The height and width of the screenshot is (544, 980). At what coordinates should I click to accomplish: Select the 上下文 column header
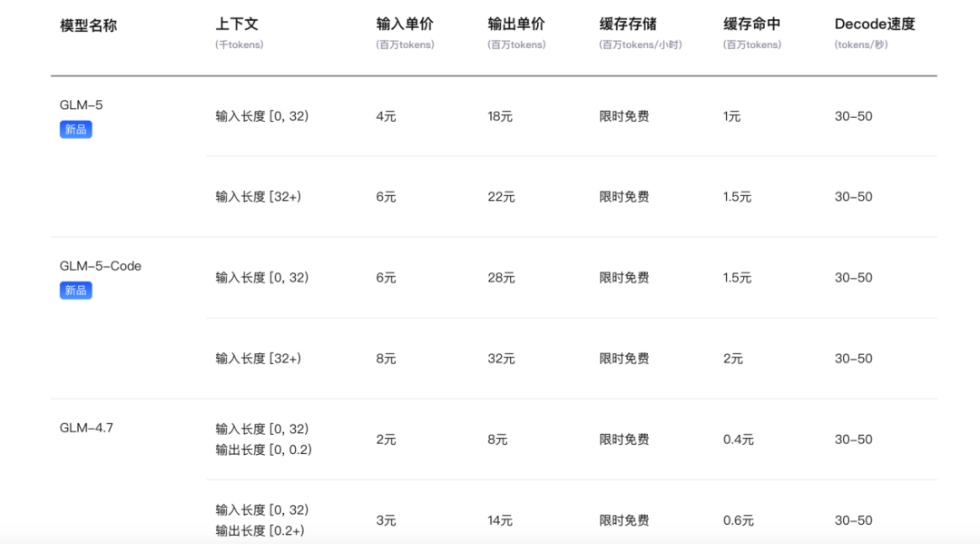coord(237,25)
